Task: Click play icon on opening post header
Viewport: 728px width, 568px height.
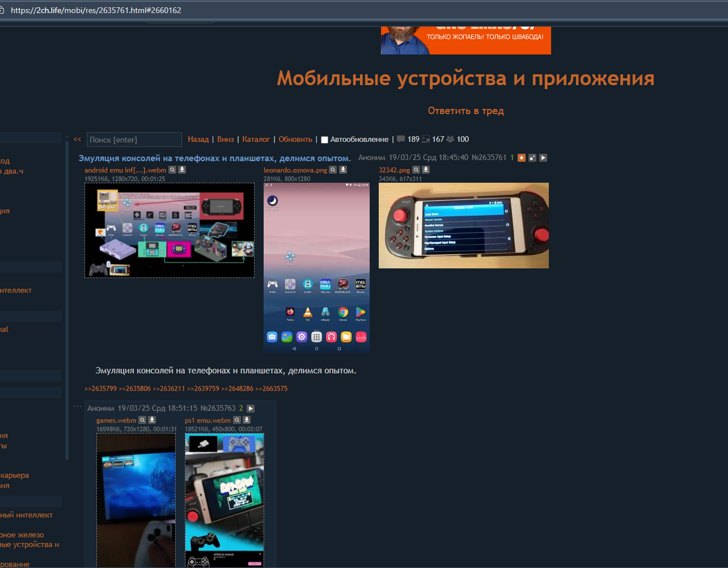Action: coord(543,158)
